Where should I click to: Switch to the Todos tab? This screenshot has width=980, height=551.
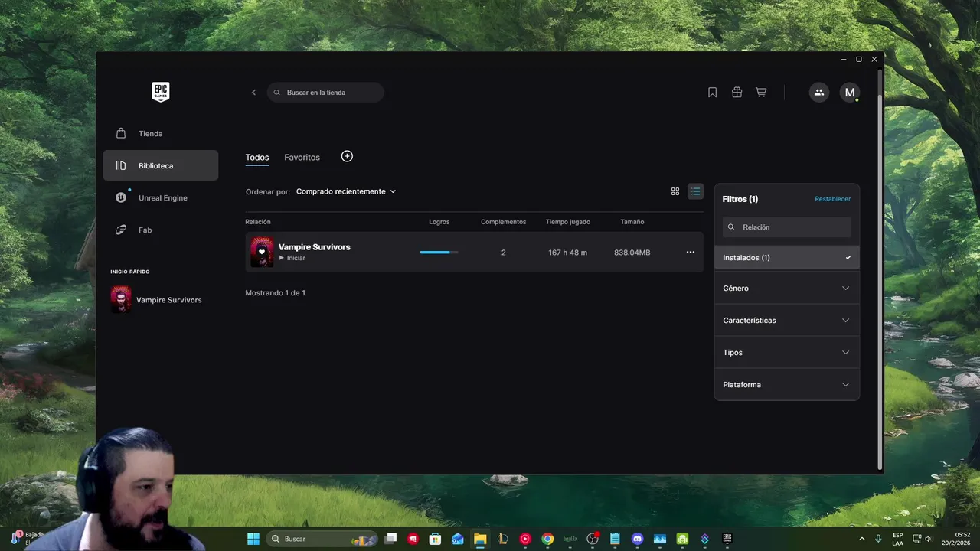[257, 157]
